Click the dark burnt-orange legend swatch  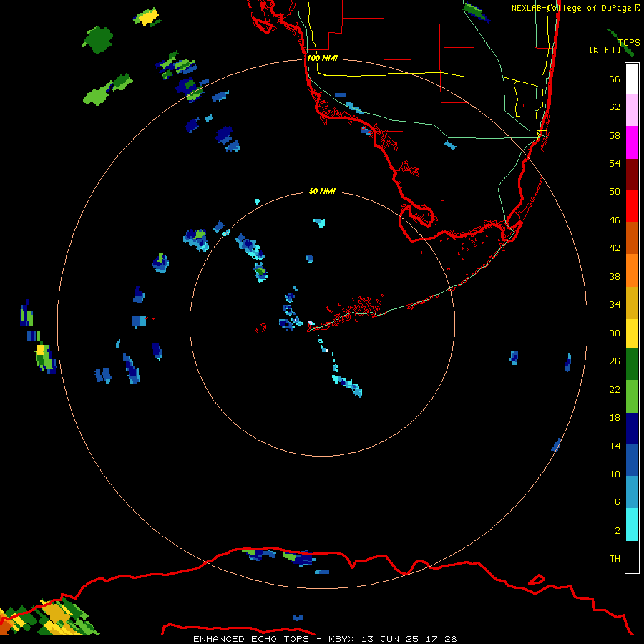(632, 238)
